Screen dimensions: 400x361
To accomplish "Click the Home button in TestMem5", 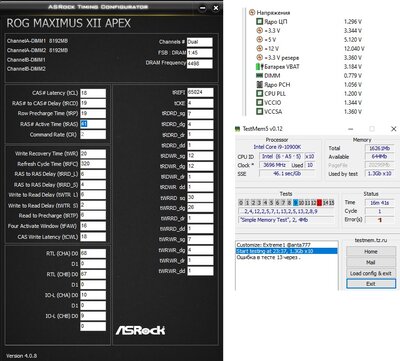I will click(x=371, y=252).
